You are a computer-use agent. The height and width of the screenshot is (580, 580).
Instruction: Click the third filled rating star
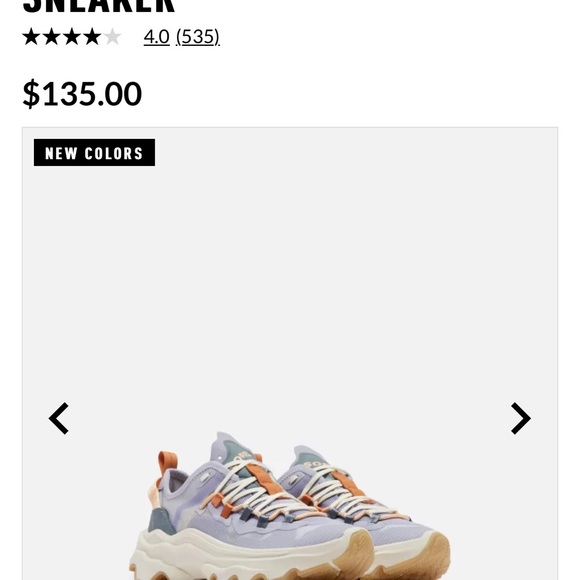pos(72,37)
